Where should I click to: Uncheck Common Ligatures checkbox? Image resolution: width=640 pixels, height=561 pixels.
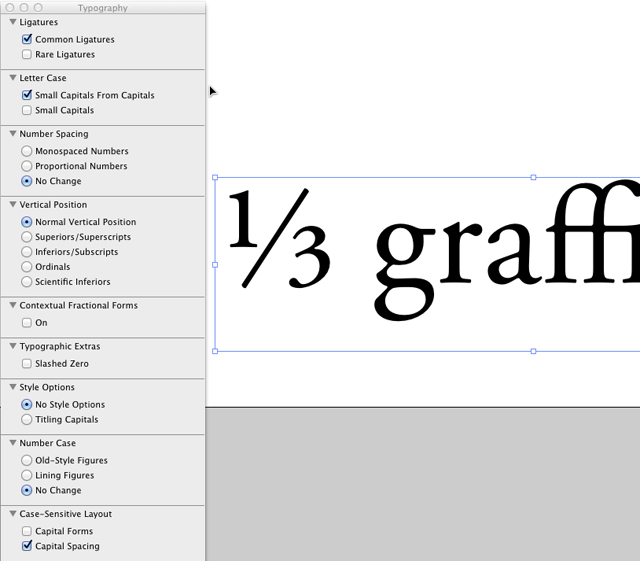[27, 40]
